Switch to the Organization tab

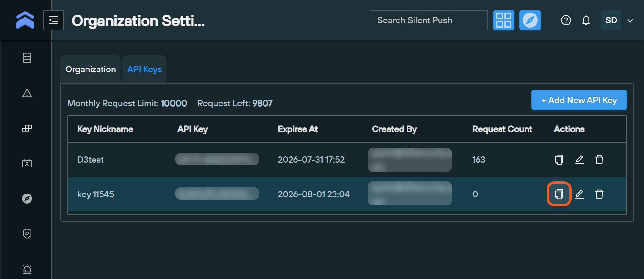click(91, 69)
